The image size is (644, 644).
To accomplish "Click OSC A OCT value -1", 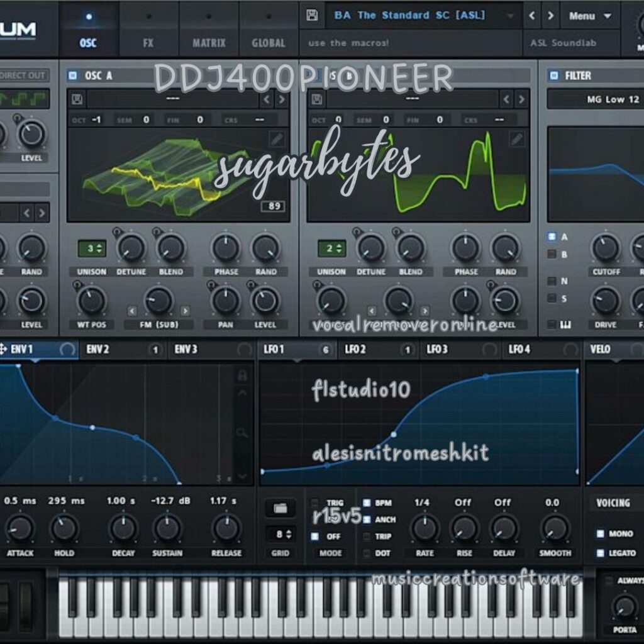I will 96,119.
